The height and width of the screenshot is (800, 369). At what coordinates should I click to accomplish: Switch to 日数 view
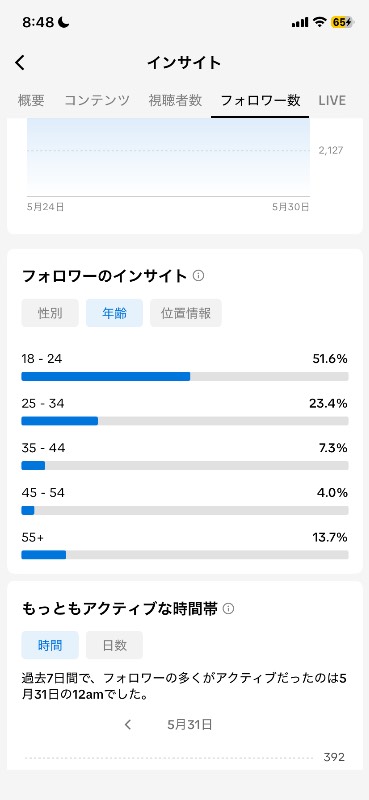[x=114, y=645]
